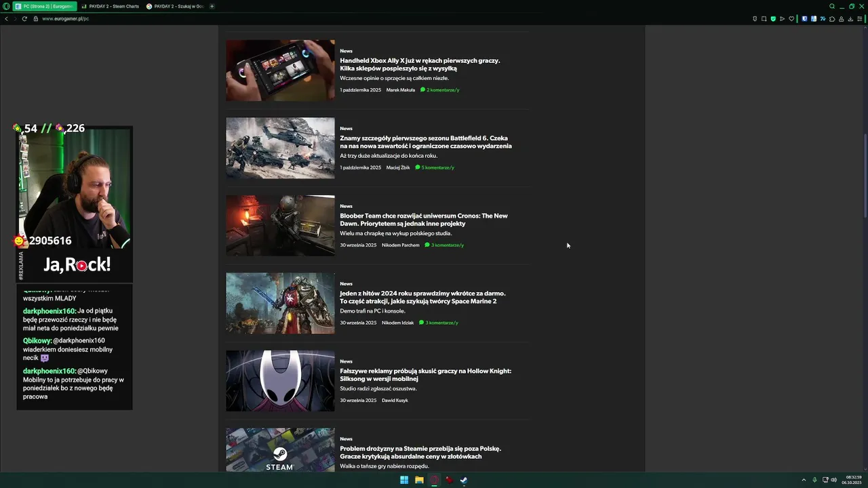Click author name Dawid Kusyk
This screenshot has height=488, width=868.
[395, 400]
